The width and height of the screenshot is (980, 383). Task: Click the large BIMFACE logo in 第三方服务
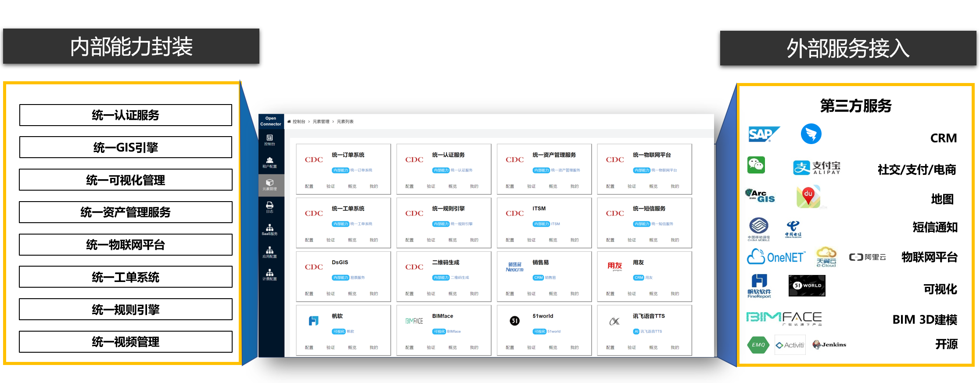tap(784, 318)
